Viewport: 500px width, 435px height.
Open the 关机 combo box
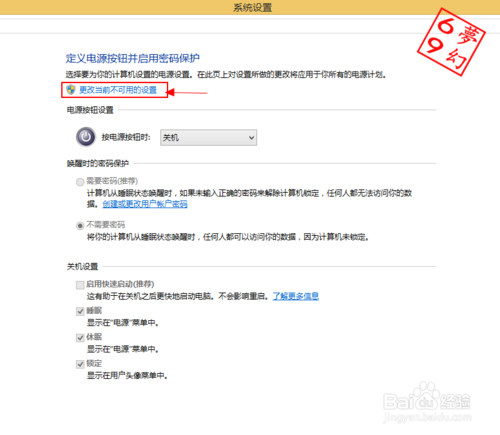[208, 138]
